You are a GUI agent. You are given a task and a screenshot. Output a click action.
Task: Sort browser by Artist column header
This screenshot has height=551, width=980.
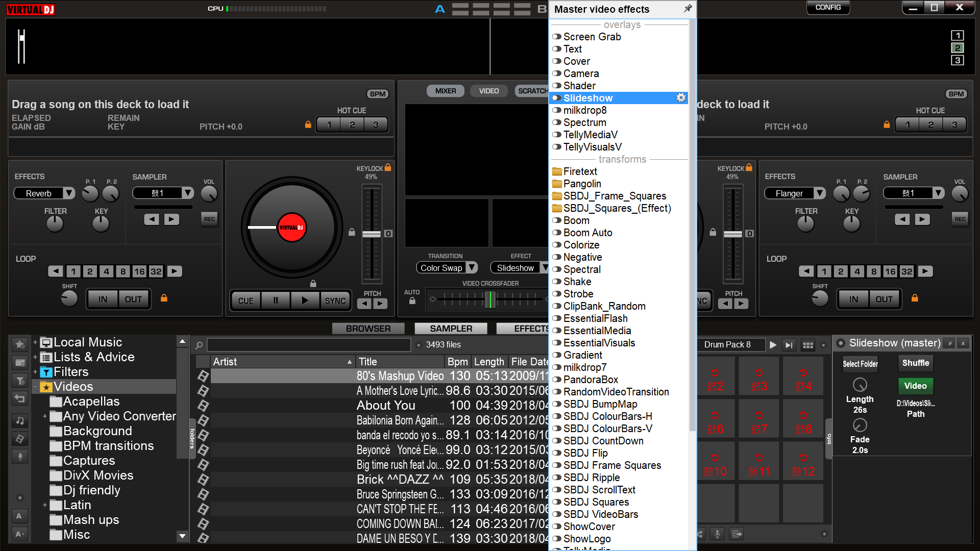[x=283, y=362]
